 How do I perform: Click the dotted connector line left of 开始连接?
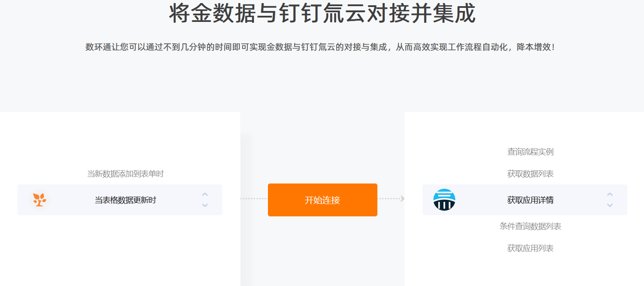(254, 199)
